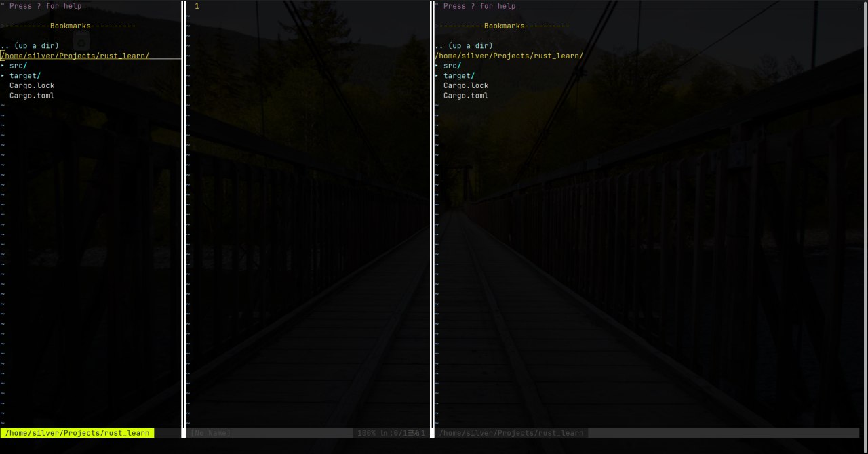Click Bookmarks header in right tree
Viewport: 868px width, 454px height.
[x=505, y=26]
